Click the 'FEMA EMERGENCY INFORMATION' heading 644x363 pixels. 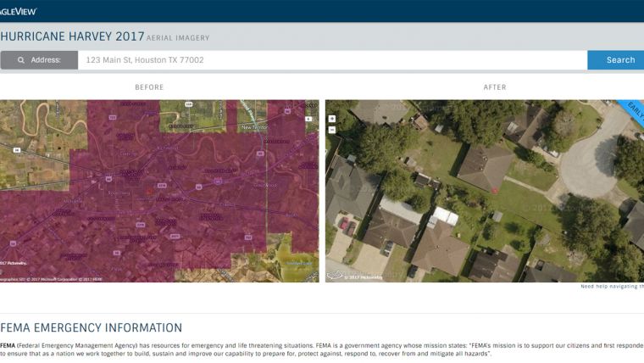pos(92,327)
